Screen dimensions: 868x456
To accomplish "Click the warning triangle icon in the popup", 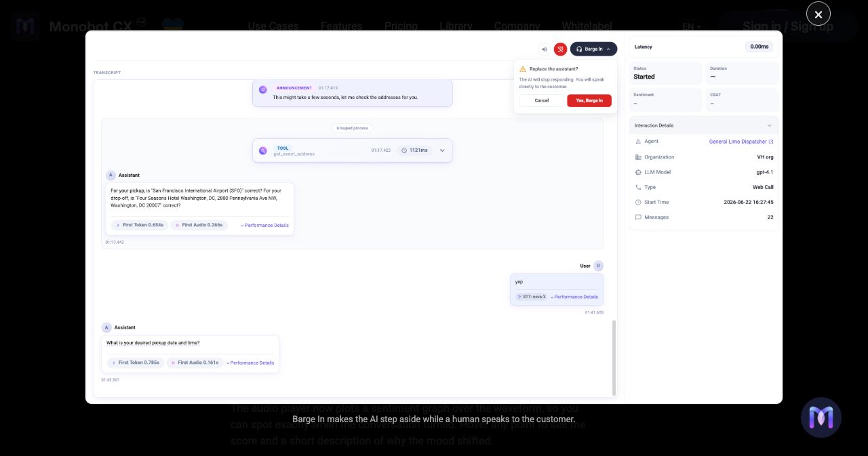I will click(523, 69).
